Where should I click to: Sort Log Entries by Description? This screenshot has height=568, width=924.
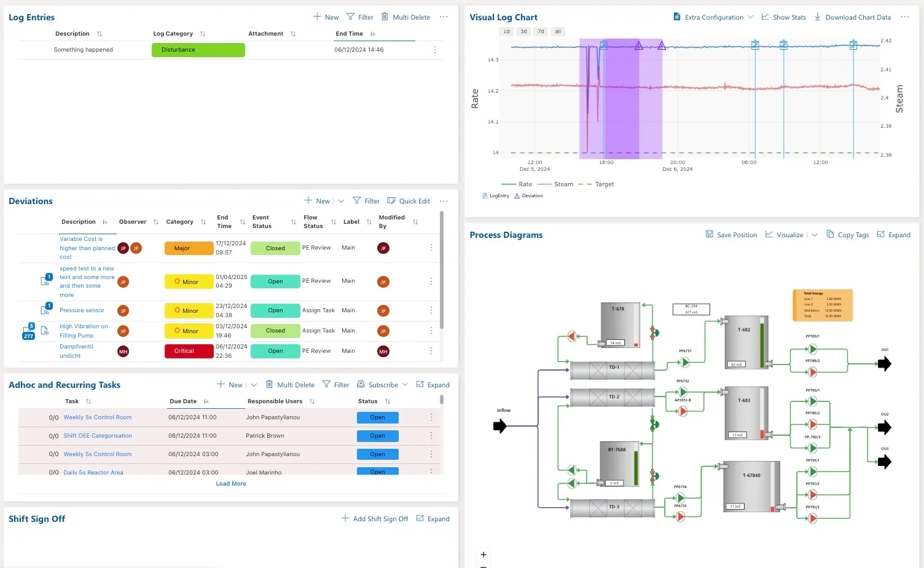pos(100,34)
